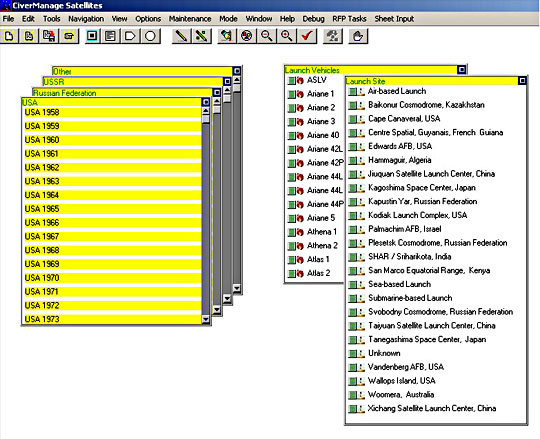Select the tag-shaped label tool icon

click(130, 36)
